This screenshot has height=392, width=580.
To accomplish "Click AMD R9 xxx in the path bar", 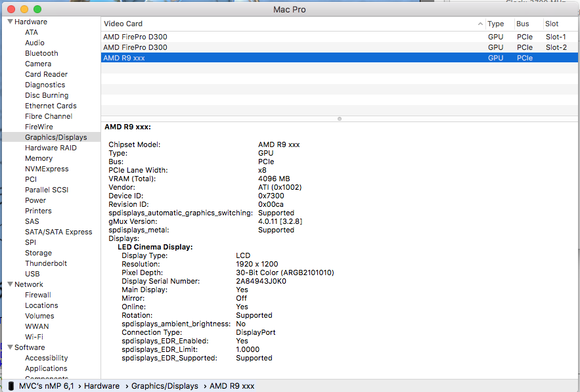I will pyautogui.click(x=232, y=386).
